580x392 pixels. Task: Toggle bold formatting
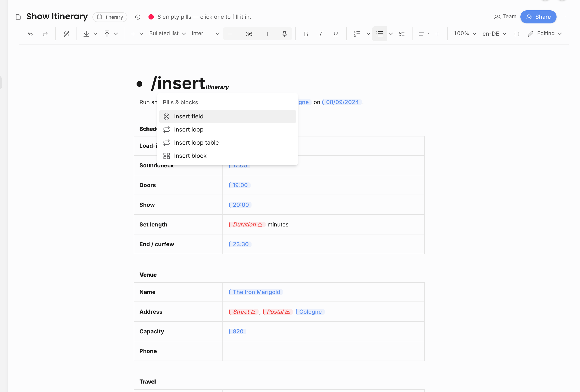click(305, 34)
